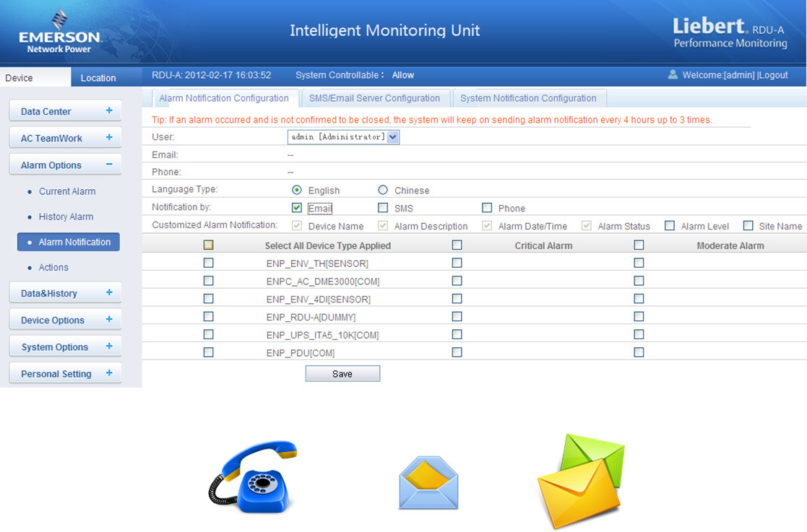Screen dimensions: 807x532
Task: Uncheck the Email notification checkbox
Action: pos(297,208)
